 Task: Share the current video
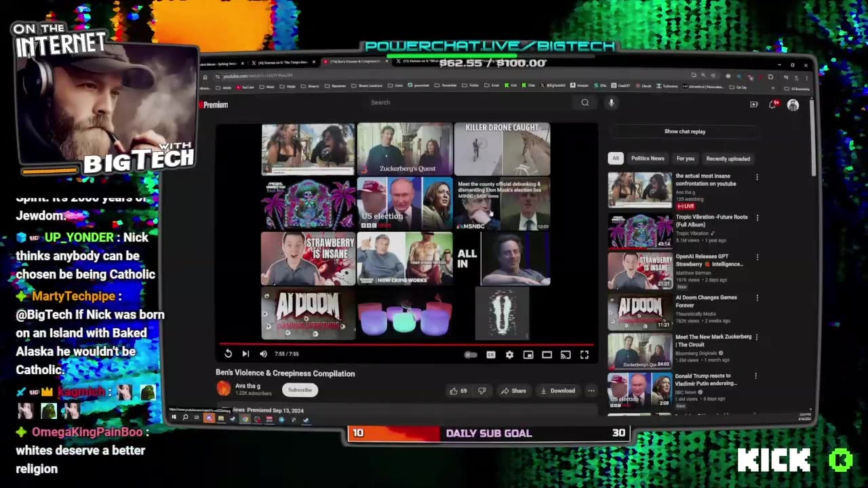(513, 391)
